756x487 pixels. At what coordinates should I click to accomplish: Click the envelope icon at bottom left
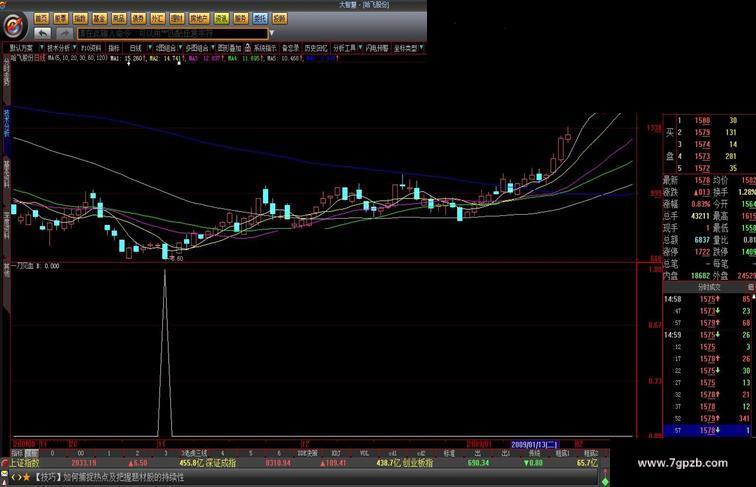pos(4,474)
